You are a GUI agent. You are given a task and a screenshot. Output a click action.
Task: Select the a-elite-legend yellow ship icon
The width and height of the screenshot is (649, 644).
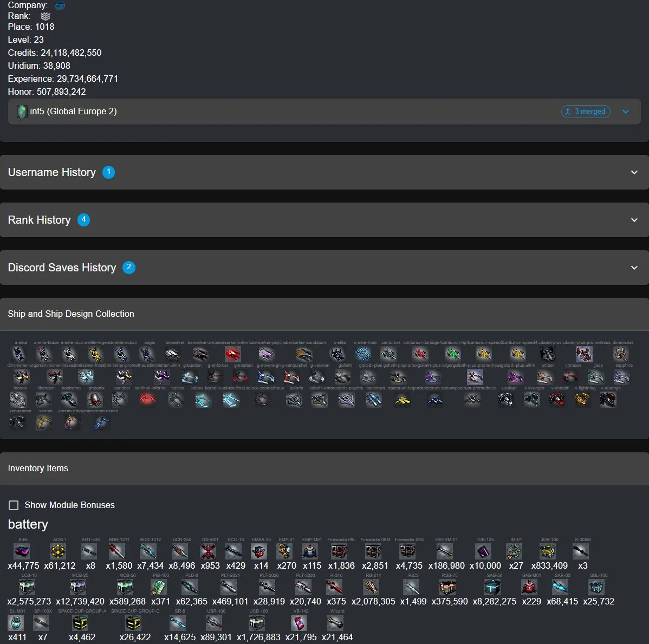point(95,354)
